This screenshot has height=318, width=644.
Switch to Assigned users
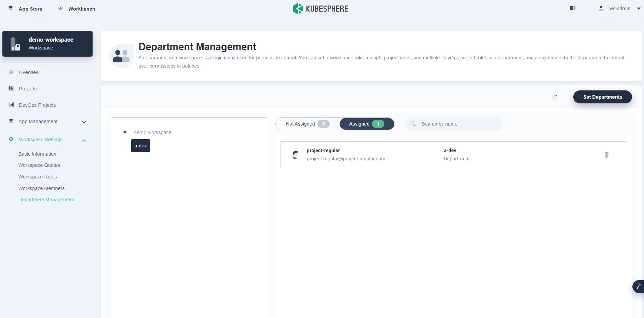366,124
